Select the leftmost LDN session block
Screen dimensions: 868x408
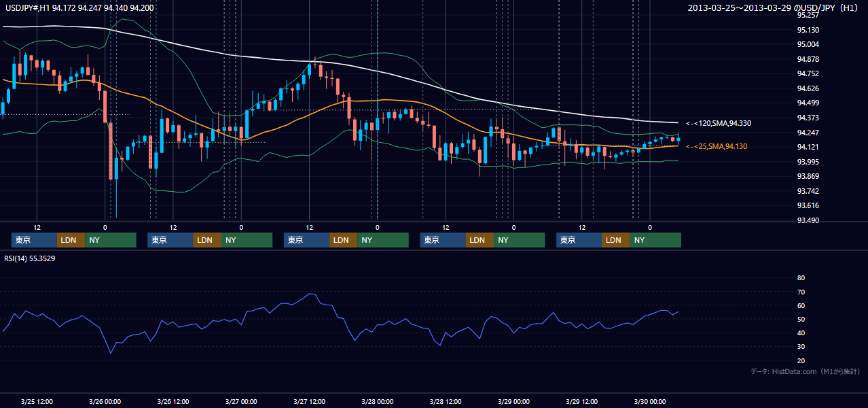(71, 240)
